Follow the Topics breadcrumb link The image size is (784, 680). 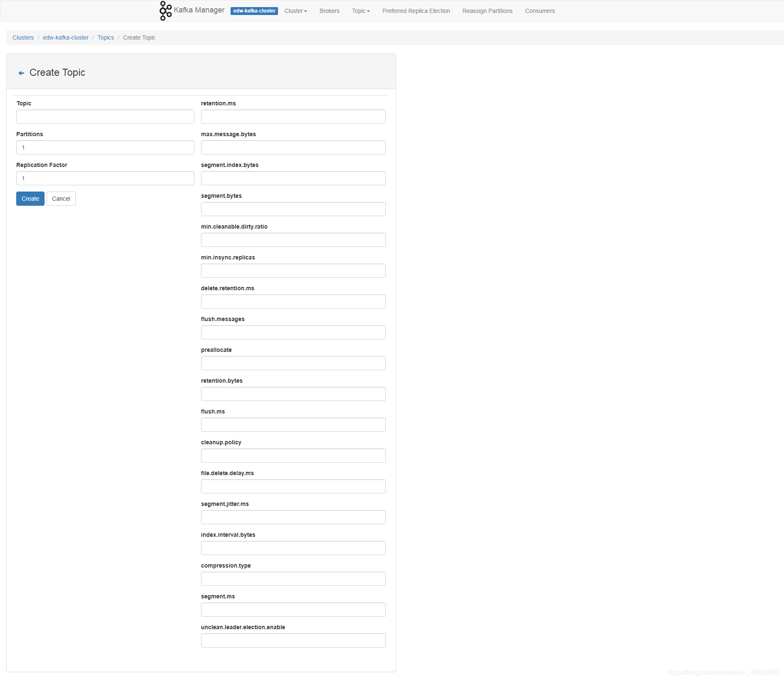point(106,37)
